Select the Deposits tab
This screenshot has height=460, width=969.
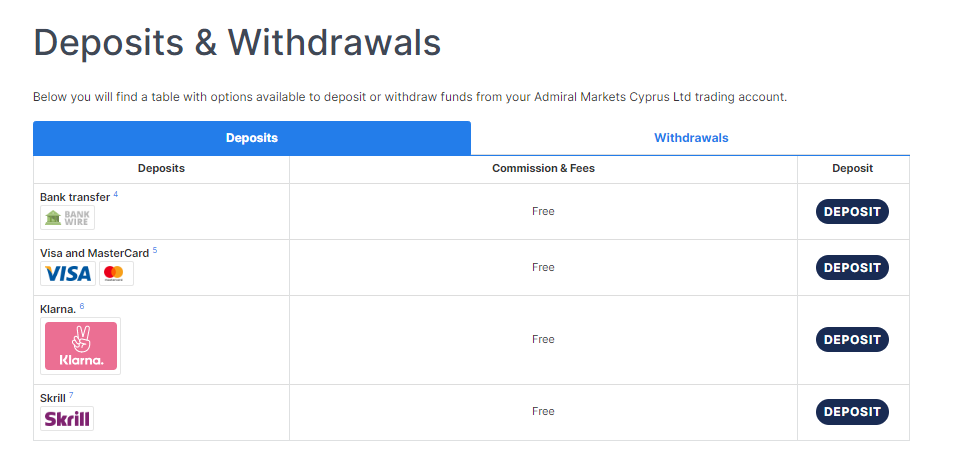pyautogui.click(x=251, y=138)
